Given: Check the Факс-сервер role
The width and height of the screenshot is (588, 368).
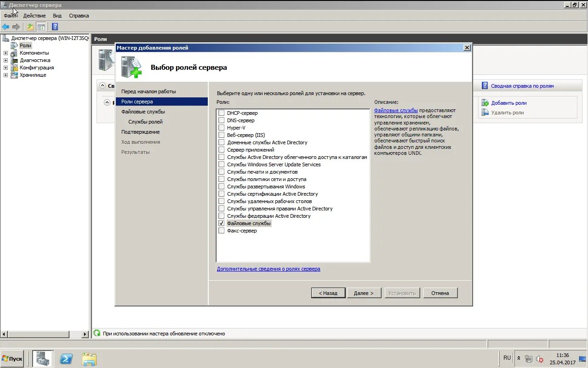Looking at the screenshot, I should coord(222,231).
